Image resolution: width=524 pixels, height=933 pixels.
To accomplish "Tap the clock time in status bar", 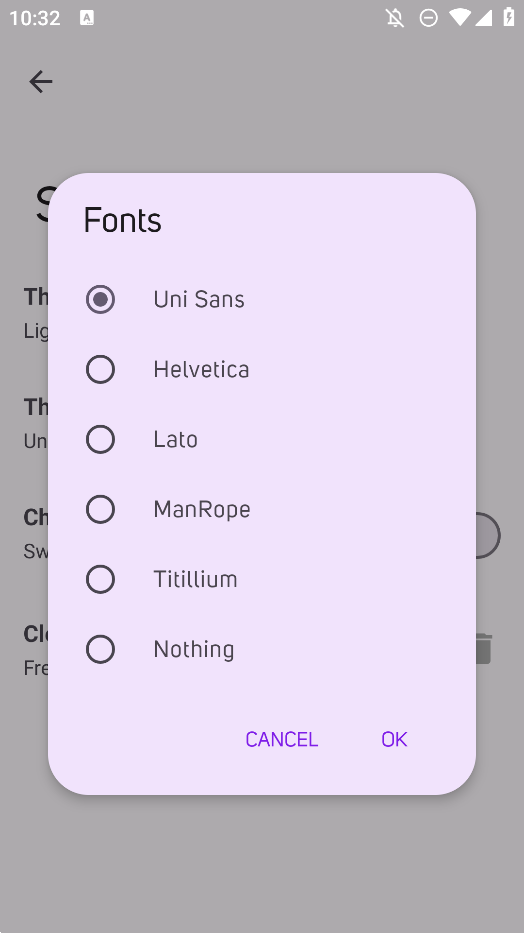I will click(x=35, y=18).
